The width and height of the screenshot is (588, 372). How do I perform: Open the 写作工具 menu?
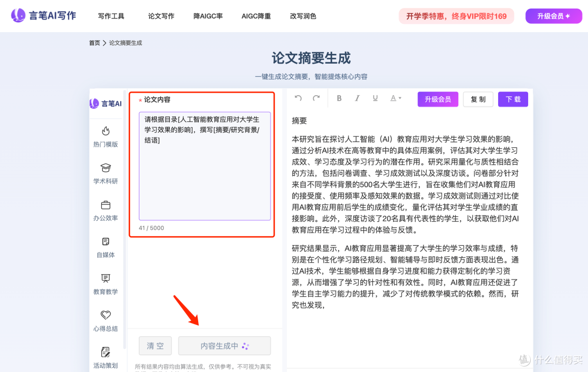(x=111, y=16)
